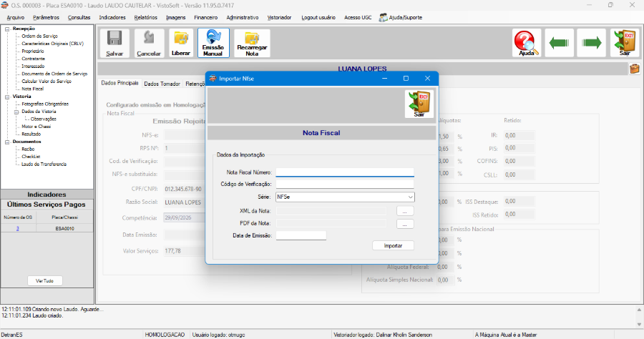This screenshot has width=644, height=339.
Task: Collapse the Vistoria tree node
Action: pyautogui.click(x=7, y=97)
